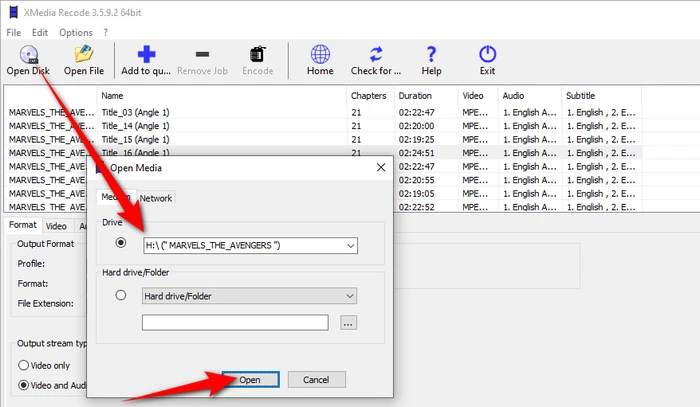The image size is (700, 407).
Task: Choose the Video only radio option
Action: (x=25, y=365)
